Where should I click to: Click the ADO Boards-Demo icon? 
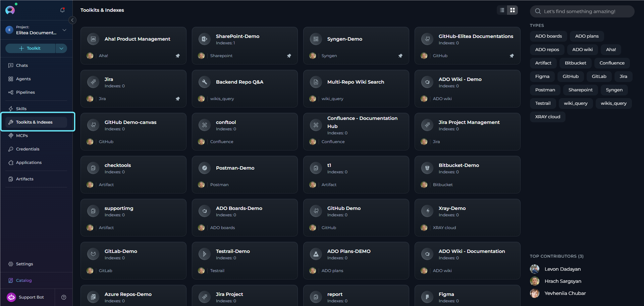tap(205, 211)
